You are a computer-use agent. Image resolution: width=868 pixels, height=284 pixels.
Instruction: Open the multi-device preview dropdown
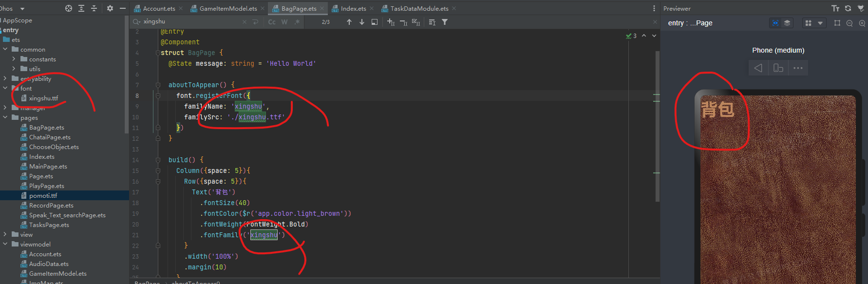[x=814, y=23]
